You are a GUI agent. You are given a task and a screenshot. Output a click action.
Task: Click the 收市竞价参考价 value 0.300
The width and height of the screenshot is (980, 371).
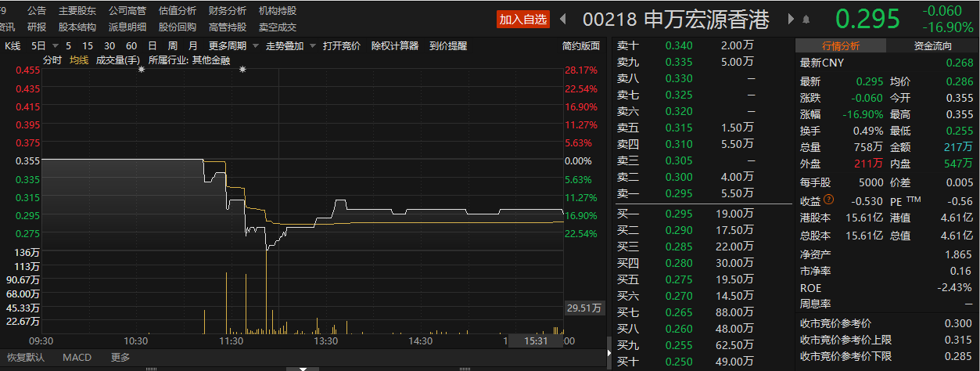(960, 323)
